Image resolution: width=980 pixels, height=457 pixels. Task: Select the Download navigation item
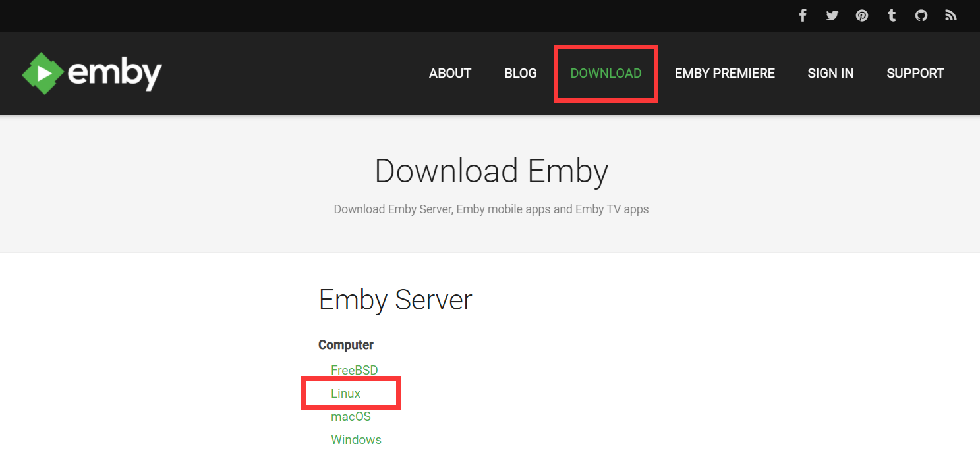[x=606, y=73]
